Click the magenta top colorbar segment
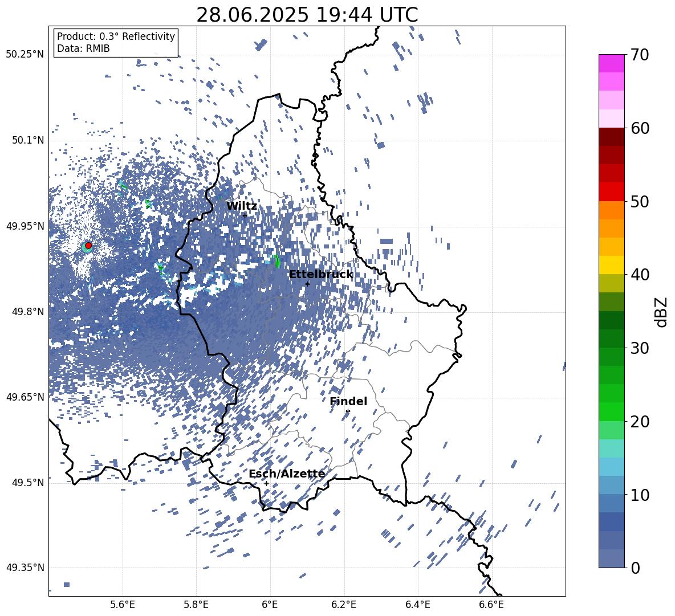 click(611, 64)
